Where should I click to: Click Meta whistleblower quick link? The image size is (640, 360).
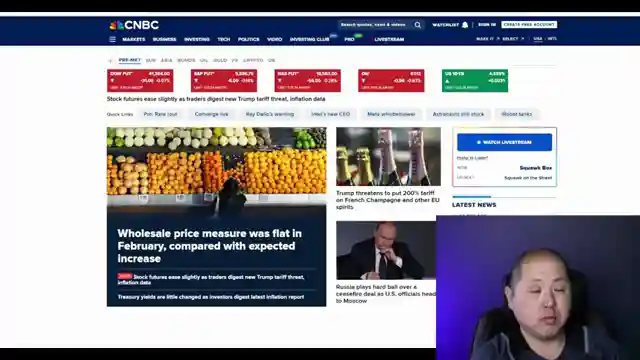391,114
